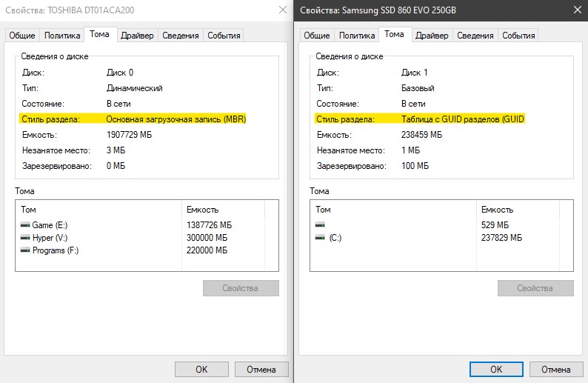
Task: Click OK in TOSHIBA properties window
Action: (201, 369)
